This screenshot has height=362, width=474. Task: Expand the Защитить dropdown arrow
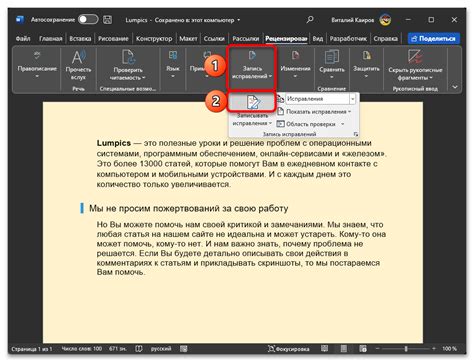(366, 76)
